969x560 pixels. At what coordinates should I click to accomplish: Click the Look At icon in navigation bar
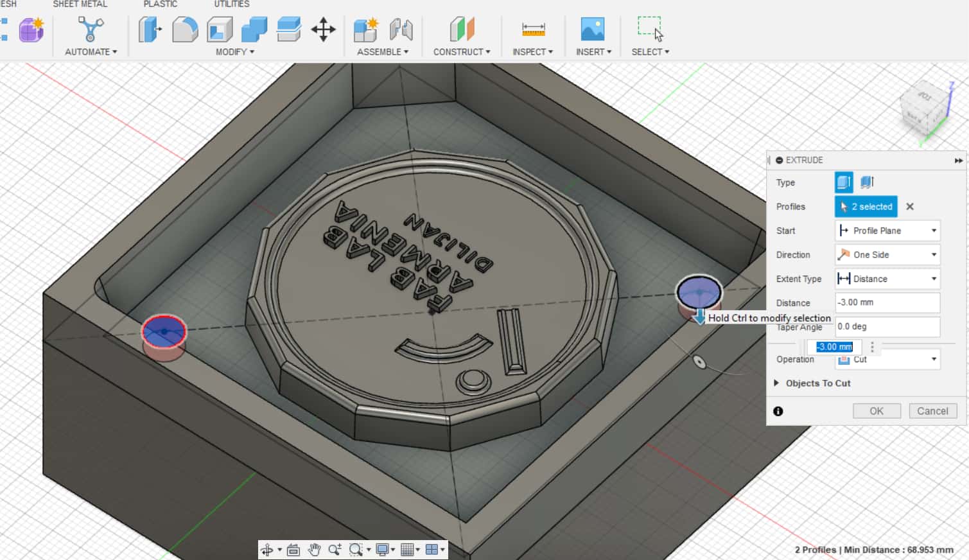tap(293, 550)
